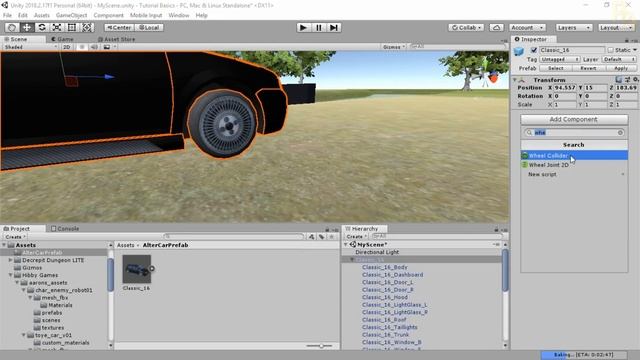Edit the object name field Classic_16
This screenshot has height=360, width=640.
571,50
